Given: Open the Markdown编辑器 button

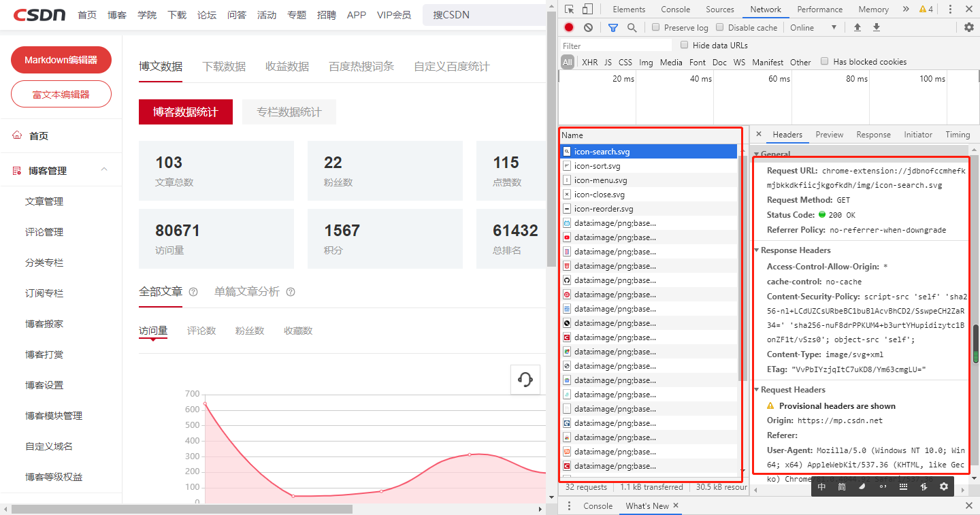Looking at the screenshot, I should pos(61,60).
